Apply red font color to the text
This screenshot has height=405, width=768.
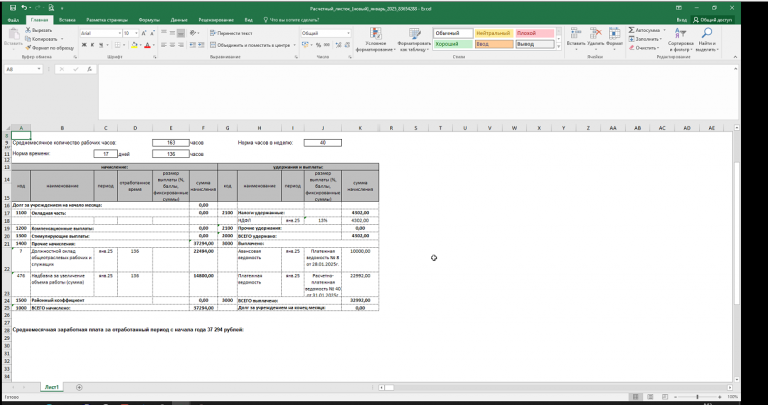(x=147, y=45)
